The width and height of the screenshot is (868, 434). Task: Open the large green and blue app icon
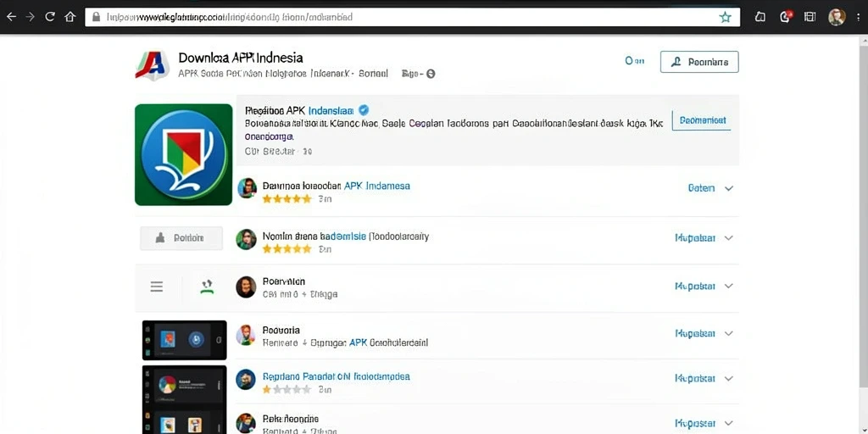pos(184,154)
